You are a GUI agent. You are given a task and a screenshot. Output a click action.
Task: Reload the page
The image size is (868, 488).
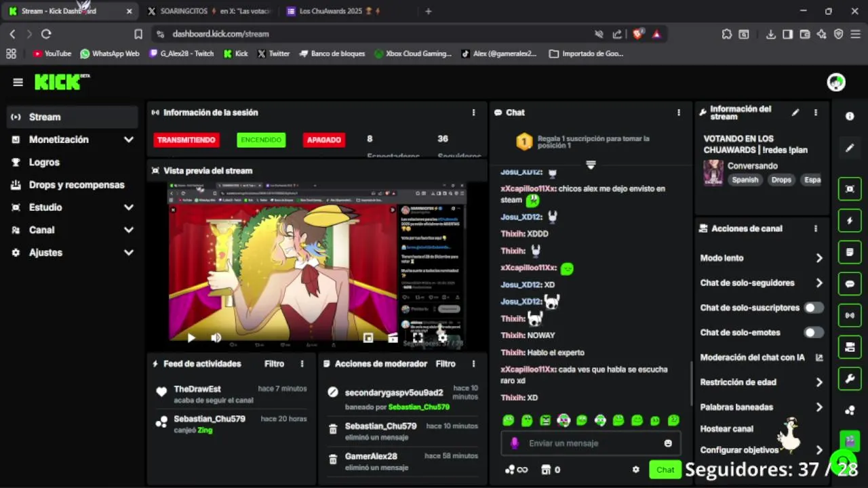click(x=46, y=34)
